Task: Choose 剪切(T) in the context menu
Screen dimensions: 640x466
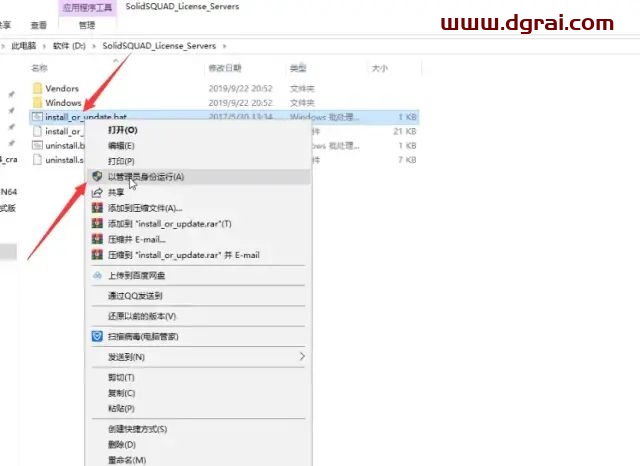Action: click(198, 377)
